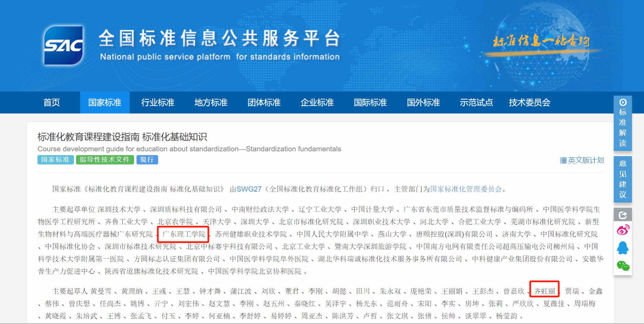
Task: Click the blue 现行 status tag
Action: tap(147, 160)
